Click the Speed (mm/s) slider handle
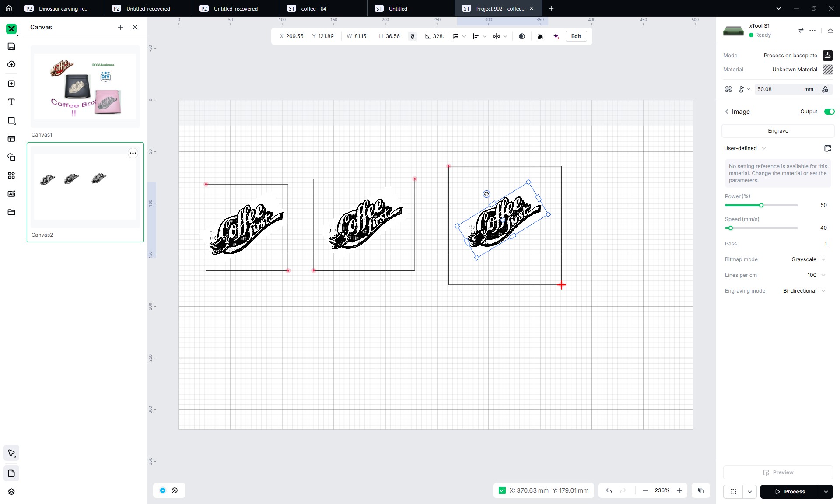The width and height of the screenshot is (840, 504). (730, 228)
